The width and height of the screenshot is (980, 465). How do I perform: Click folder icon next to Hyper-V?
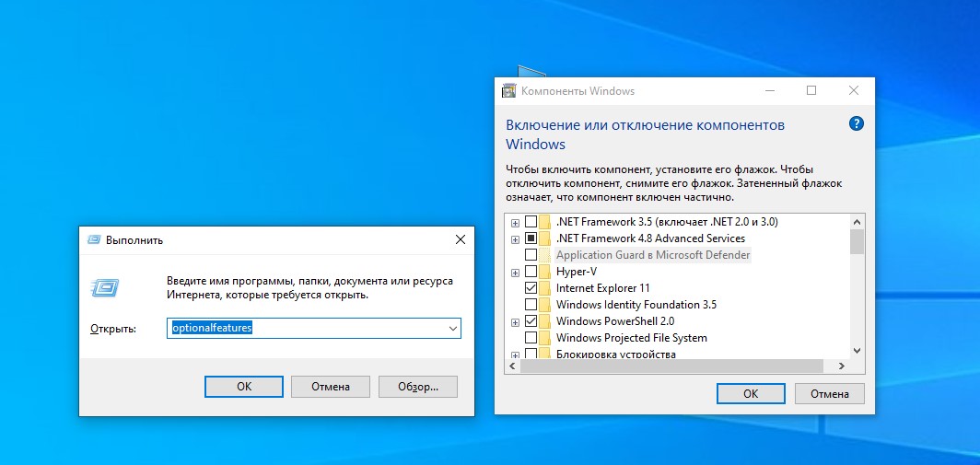(545, 272)
